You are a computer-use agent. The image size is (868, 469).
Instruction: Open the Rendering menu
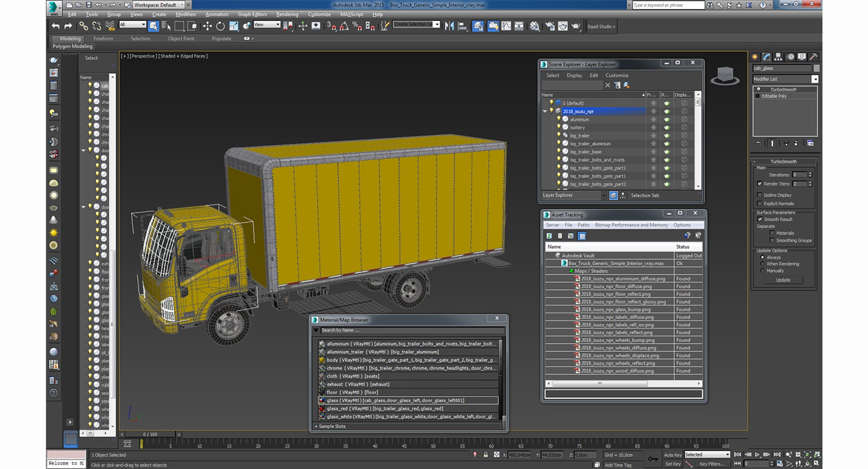click(287, 14)
